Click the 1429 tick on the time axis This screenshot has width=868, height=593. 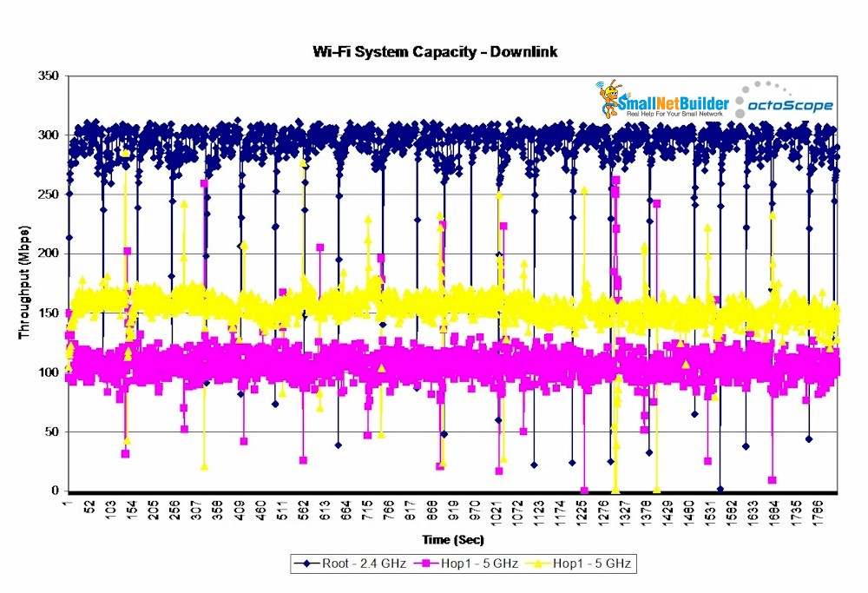(x=667, y=511)
